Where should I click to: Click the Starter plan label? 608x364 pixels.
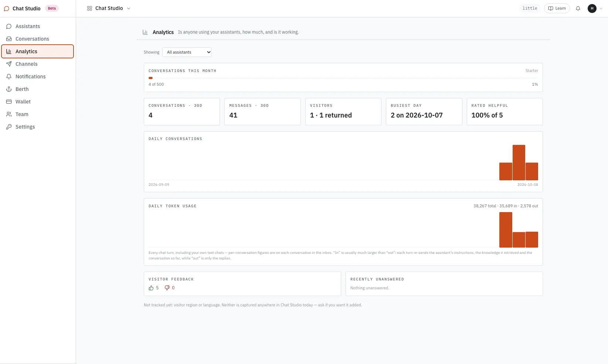pyautogui.click(x=532, y=71)
